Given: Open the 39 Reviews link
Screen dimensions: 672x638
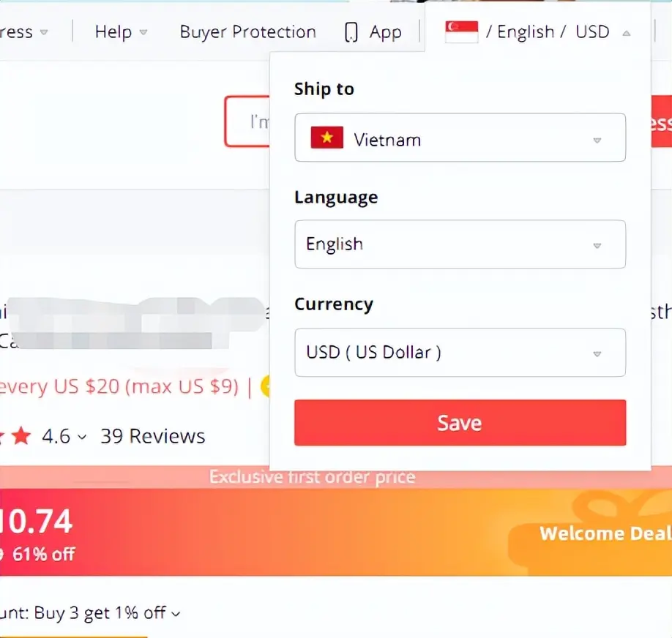Looking at the screenshot, I should pos(152,436).
